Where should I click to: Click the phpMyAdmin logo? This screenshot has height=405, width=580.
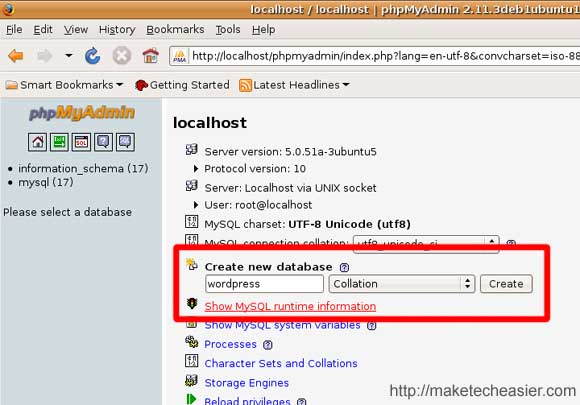point(82,113)
